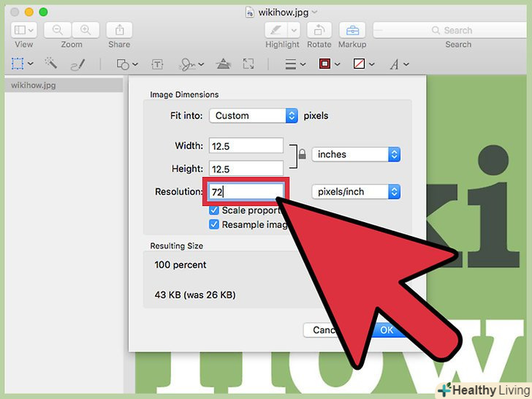Click the Height input field
The image size is (532, 399).
click(246, 169)
